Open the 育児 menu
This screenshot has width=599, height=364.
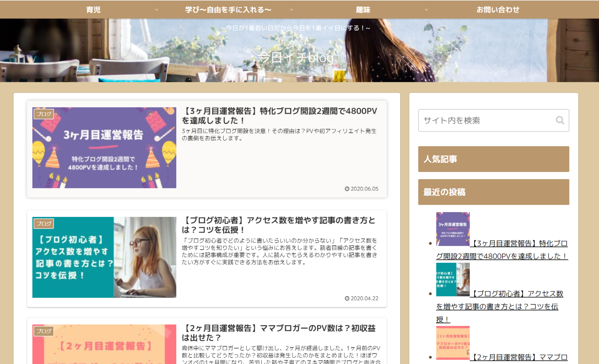(x=93, y=10)
